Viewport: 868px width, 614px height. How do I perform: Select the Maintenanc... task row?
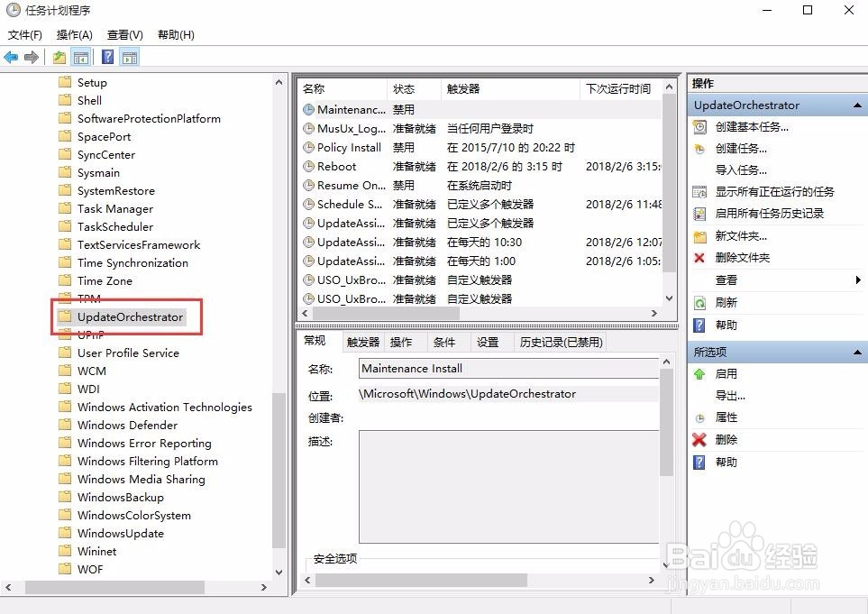click(x=481, y=110)
